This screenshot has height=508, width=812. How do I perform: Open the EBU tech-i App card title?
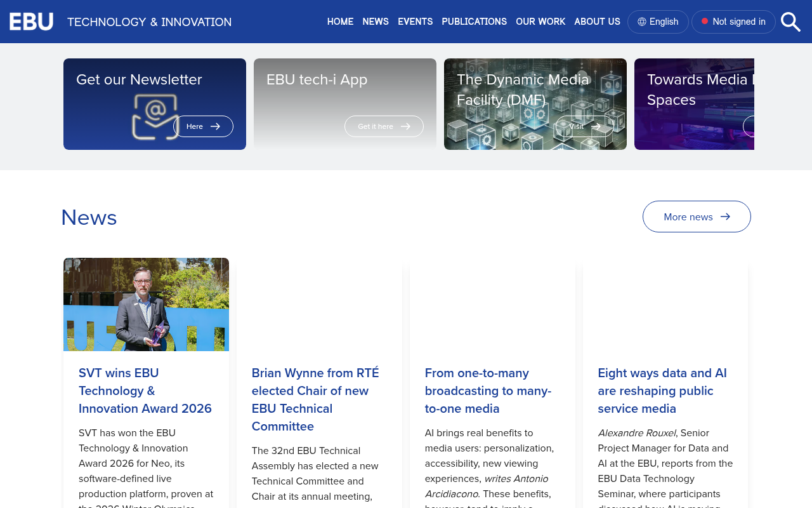pos(317,79)
